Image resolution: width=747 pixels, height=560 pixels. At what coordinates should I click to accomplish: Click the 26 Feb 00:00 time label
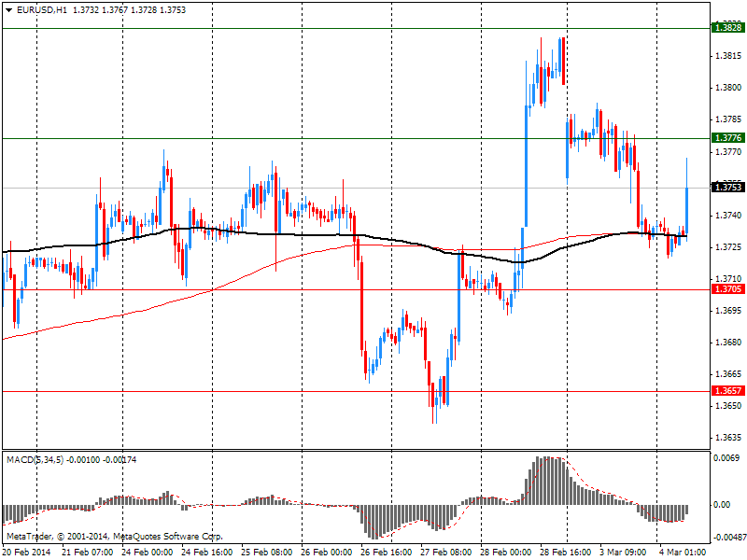point(327,552)
